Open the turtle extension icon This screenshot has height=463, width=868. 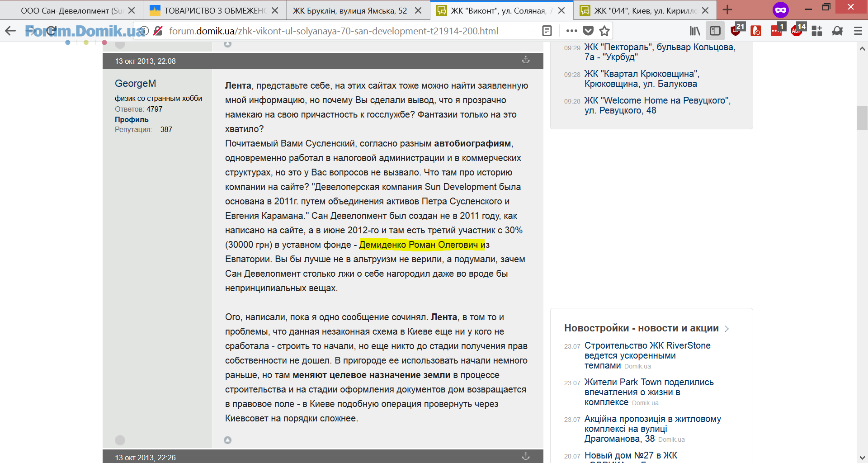pos(837,31)
